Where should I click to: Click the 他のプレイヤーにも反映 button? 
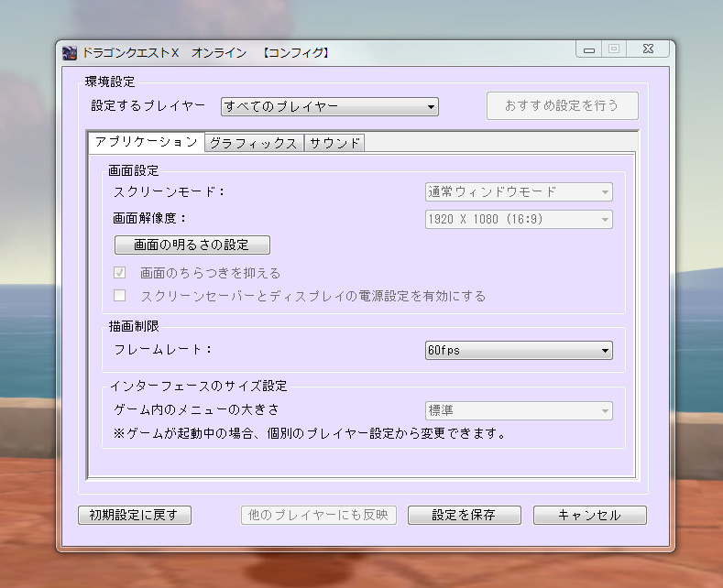(319, 515)
